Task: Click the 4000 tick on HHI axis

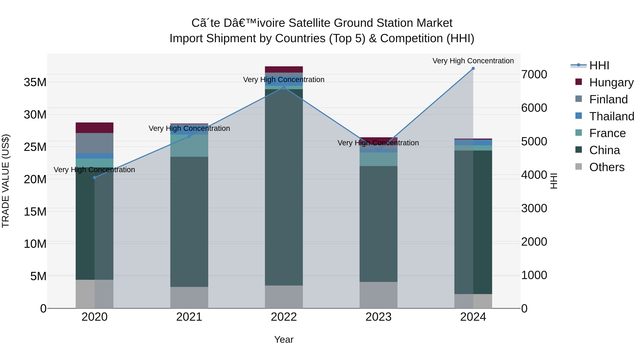Action: click(x=534, y=175)
